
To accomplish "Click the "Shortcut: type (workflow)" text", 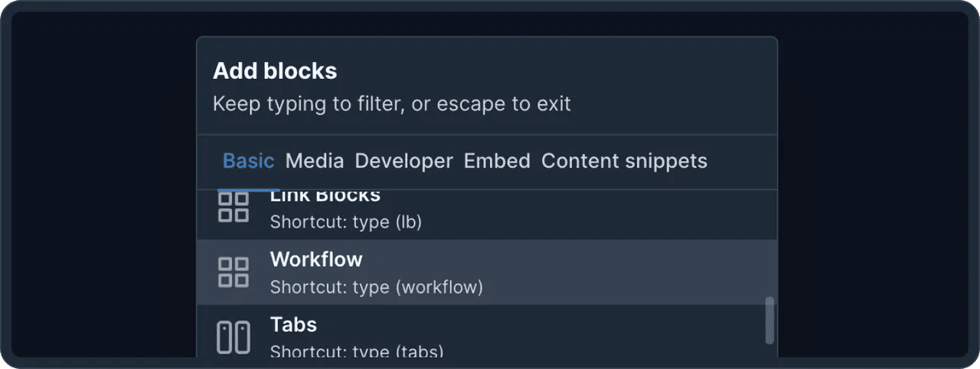I will pyautogui.click(x=376, y=288).
